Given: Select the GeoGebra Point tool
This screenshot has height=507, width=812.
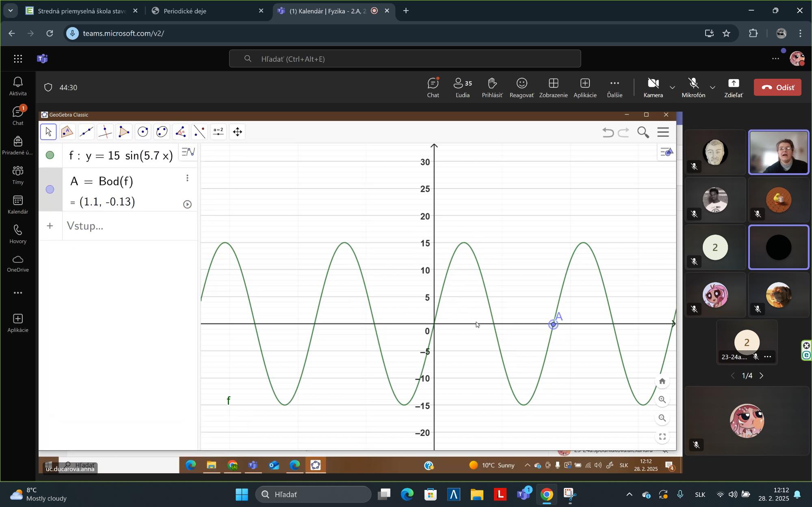Looking at the screenshot, I should tap(67, 132).
